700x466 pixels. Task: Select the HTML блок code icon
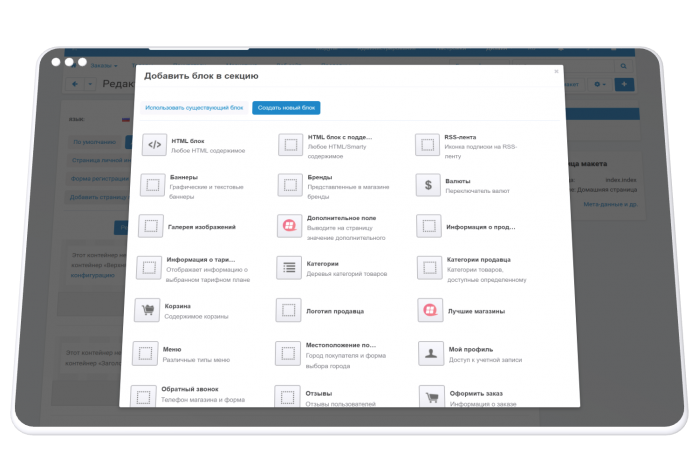(x=154, y=145)
